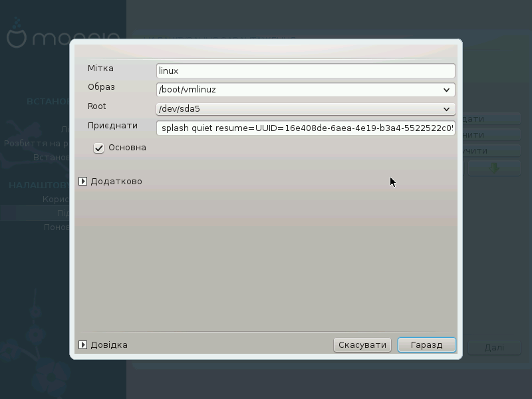Select the /dev/sda5 root combo box
532x399 pixels.
(306, 109)
